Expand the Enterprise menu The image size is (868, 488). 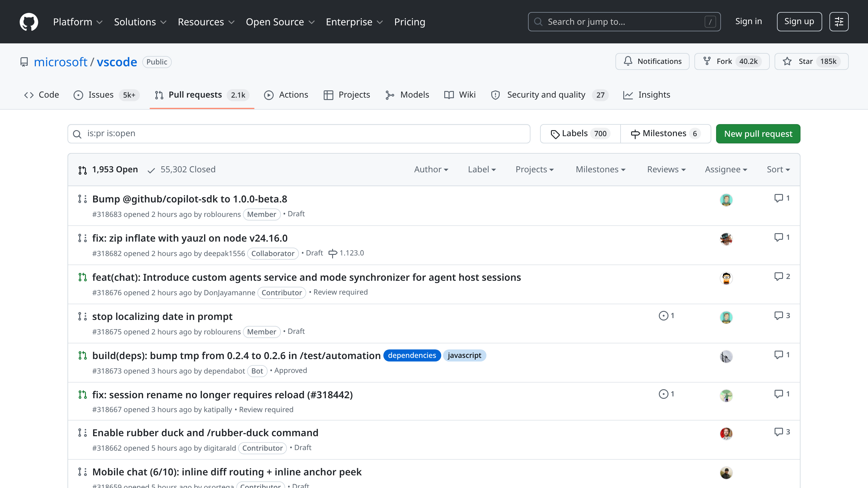pyautogui.click(x=354, y=22)
